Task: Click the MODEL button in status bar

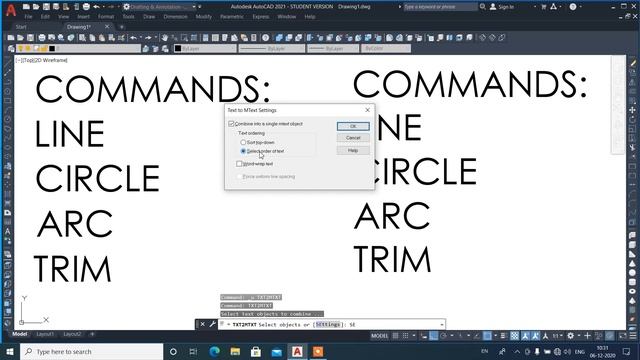Action: point(379,336)
